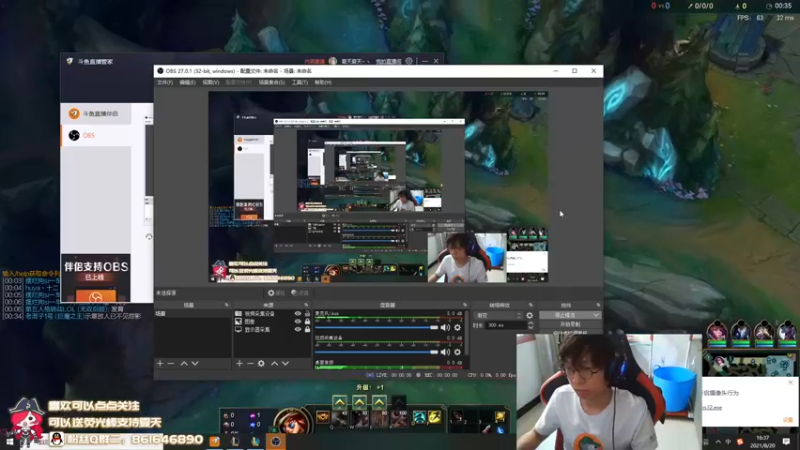Click the game minimap

pos(749,364)
